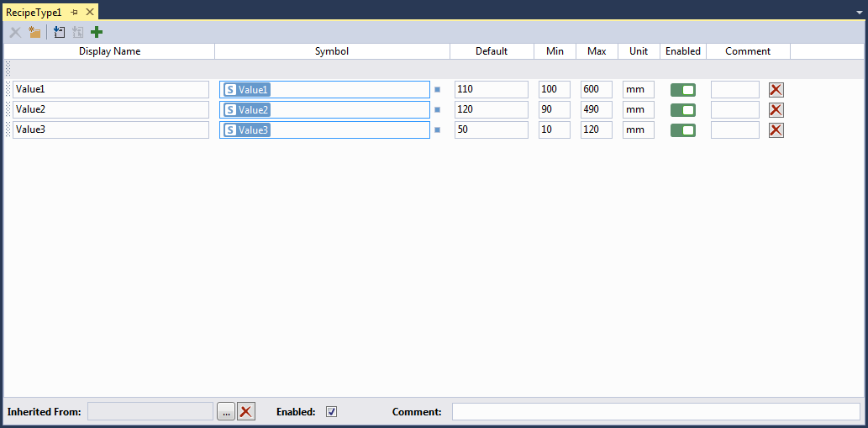Viewport: 868px width, 428px height.
Task: Click the Value1 symbol tag
Action: tap(247, 90)
